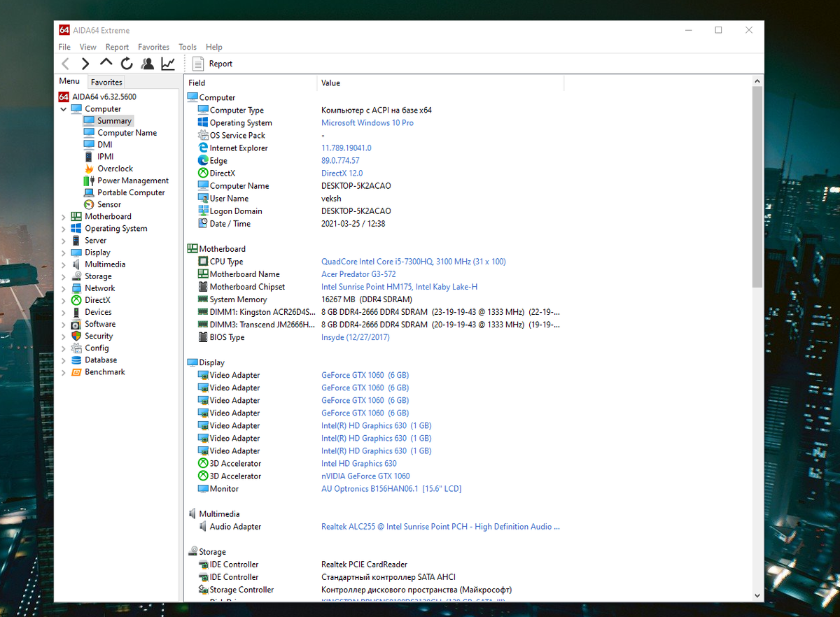Viewport: 840px width, 617px height.
Task: Click the Value column header
Action: [x=440, y=83]
